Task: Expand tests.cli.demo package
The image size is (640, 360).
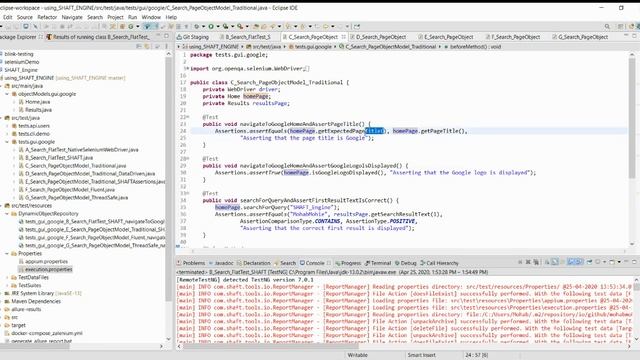Action: (x=7, y=134)
